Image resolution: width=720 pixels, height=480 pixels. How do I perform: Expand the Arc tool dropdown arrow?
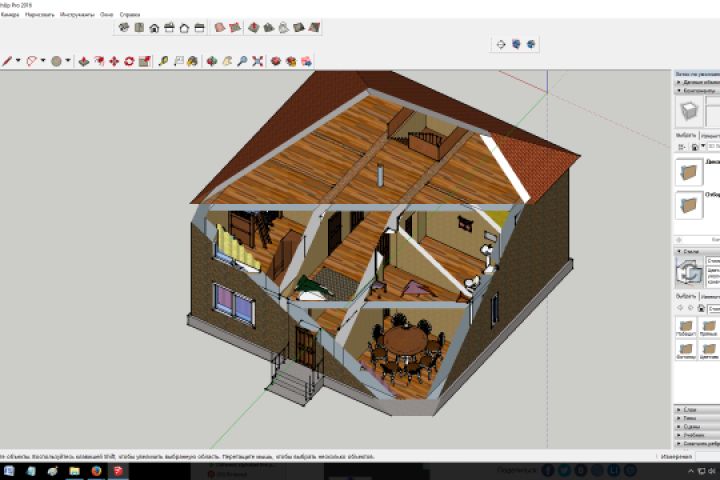click(43, 61)
